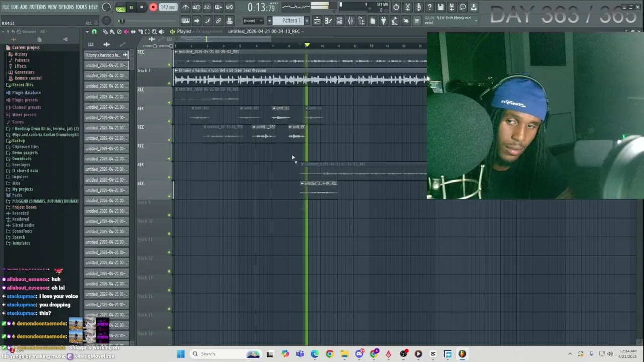Expand the Channel presets browser folder

[x=26, y=107]
